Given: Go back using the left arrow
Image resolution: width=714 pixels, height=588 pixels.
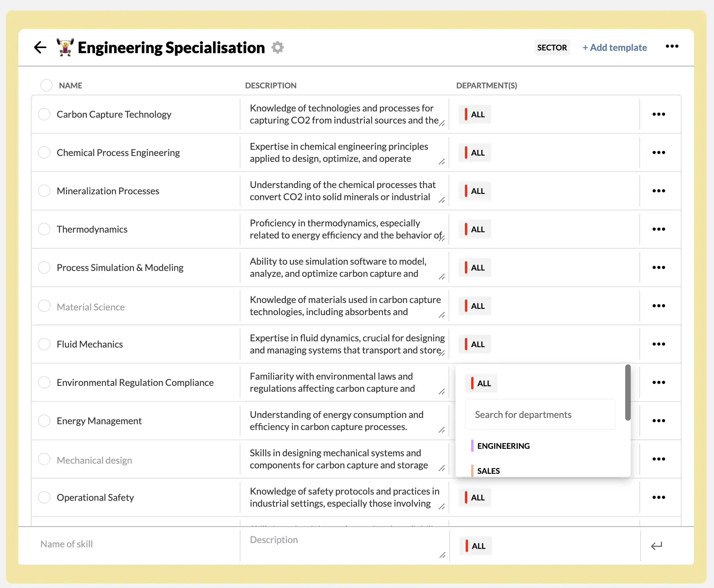Looking at the screenshot, I should [x=40, y=48].
